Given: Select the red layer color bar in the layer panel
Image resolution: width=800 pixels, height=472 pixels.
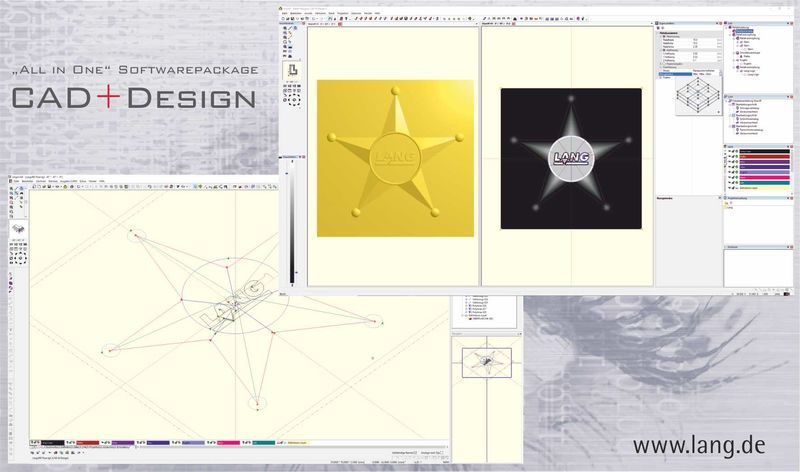Looking at the screenshot, I should click(x=765, y=156).
